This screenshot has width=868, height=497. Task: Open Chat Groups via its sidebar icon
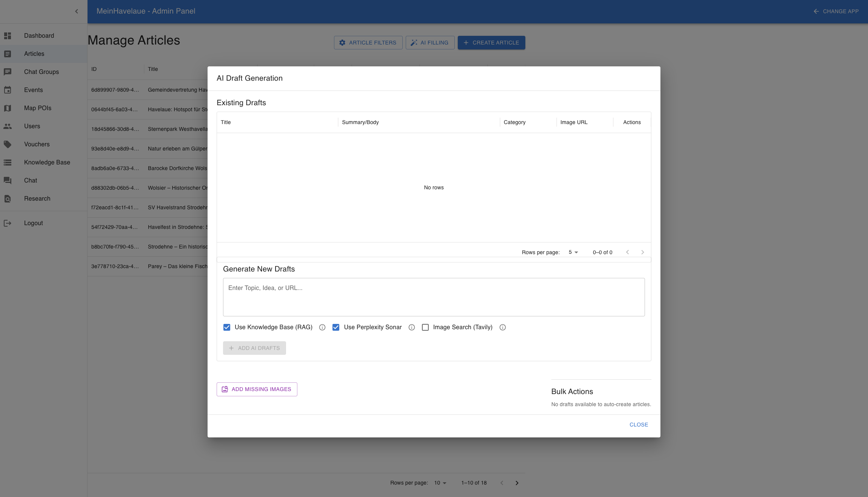click(x=8, y=72)
